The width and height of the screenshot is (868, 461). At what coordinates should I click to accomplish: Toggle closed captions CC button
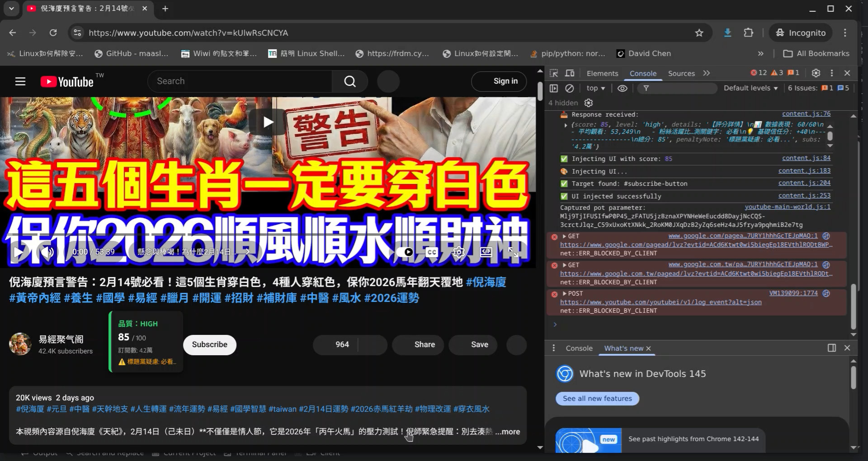[x=432, y=252]
